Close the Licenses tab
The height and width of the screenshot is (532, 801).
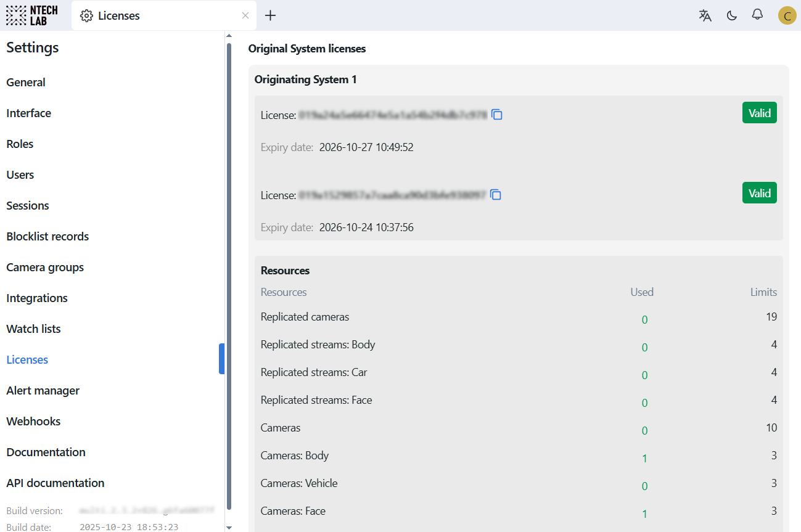point(245,15)
